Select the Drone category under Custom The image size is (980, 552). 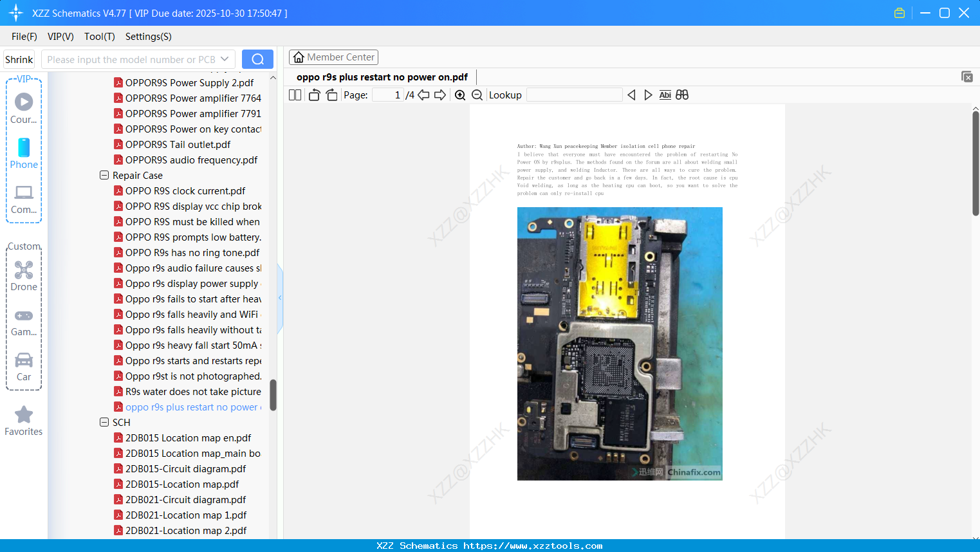click(x=23, y=275)
